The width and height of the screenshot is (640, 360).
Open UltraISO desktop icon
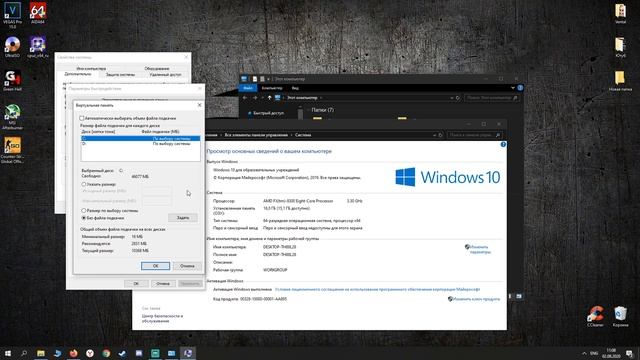(x=12, y=47)
